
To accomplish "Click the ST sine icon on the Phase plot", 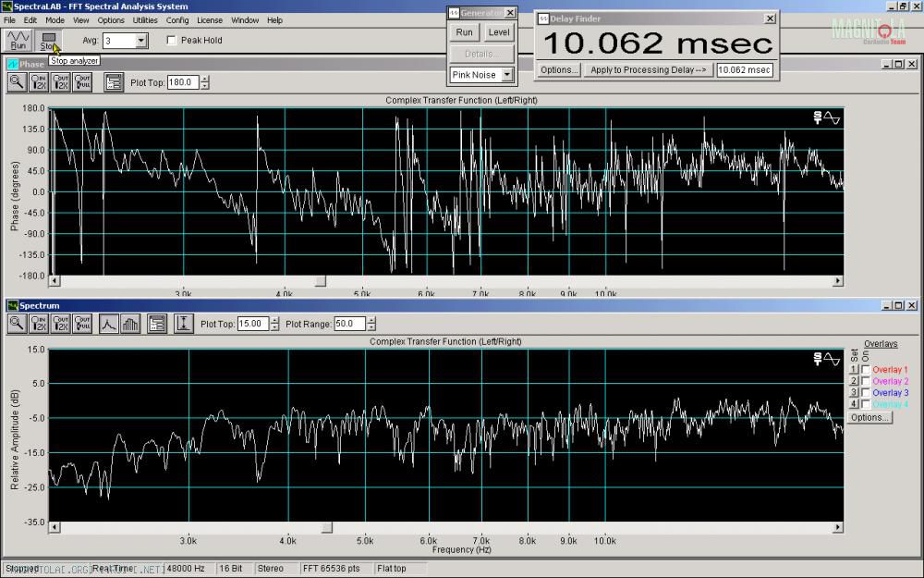I will tap(827, 118).
